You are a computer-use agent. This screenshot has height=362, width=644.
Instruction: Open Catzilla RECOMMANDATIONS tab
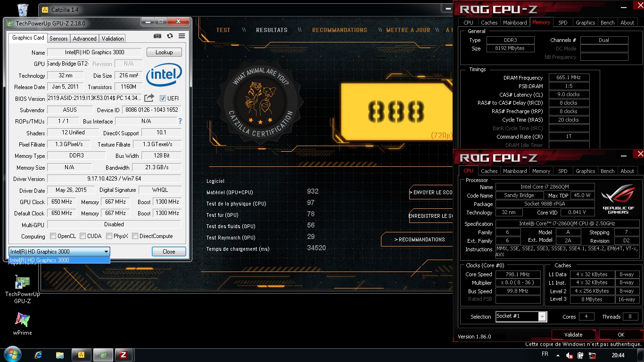(339, 30)
